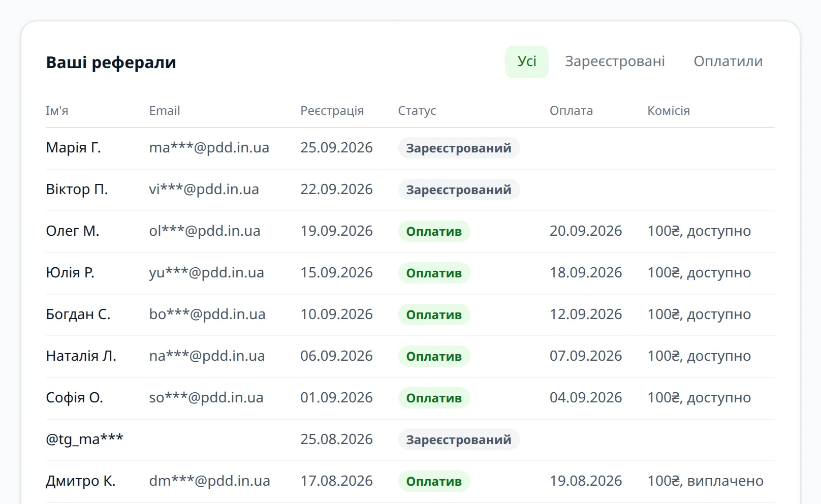Click Дмитро К. commission 100₴, виплачено

pos(705,481)
